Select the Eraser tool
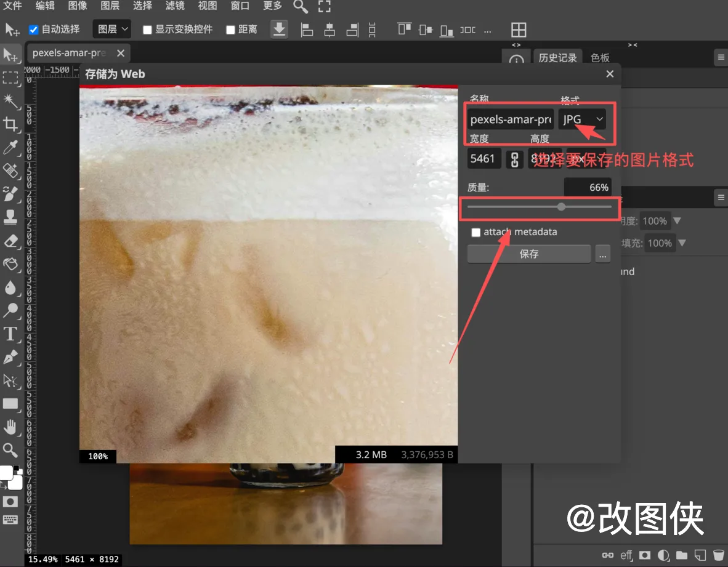The height and width of the screenshot is (567, 728). (10, 241)
